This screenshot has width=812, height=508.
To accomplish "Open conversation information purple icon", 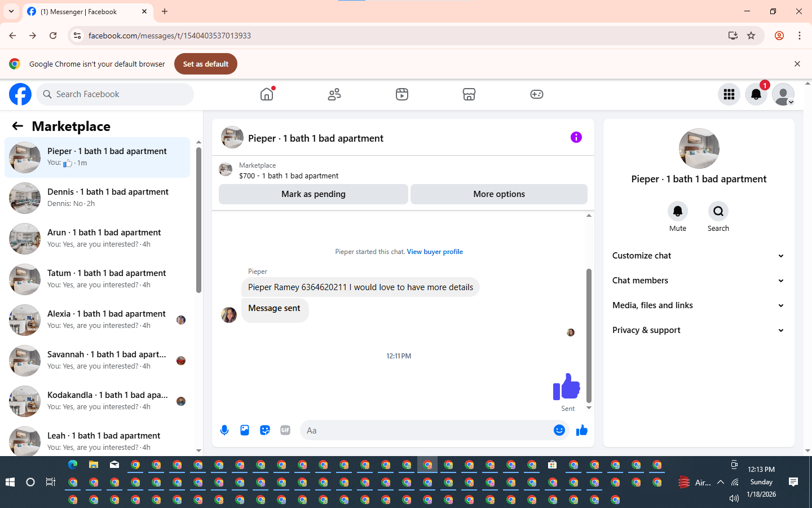I will point(576,137).
